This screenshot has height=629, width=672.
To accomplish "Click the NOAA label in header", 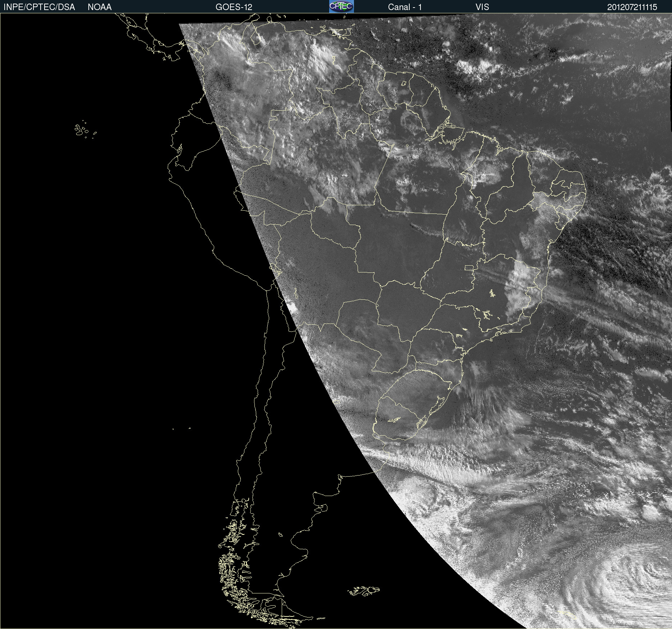I will [x=100, y=7].
